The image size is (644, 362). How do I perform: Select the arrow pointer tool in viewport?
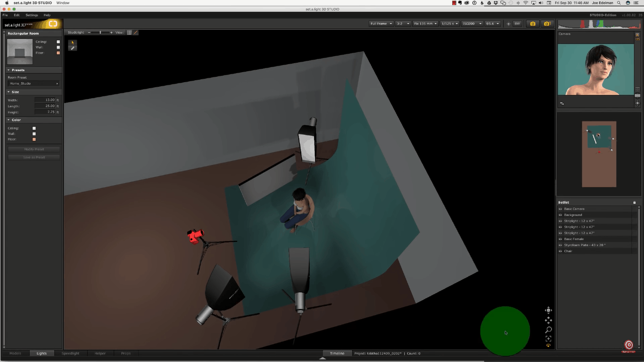72,42
